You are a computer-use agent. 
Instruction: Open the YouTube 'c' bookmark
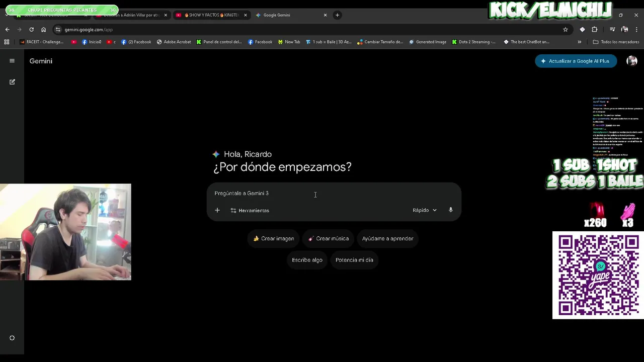pyautogui.click(x=111, y=42)
